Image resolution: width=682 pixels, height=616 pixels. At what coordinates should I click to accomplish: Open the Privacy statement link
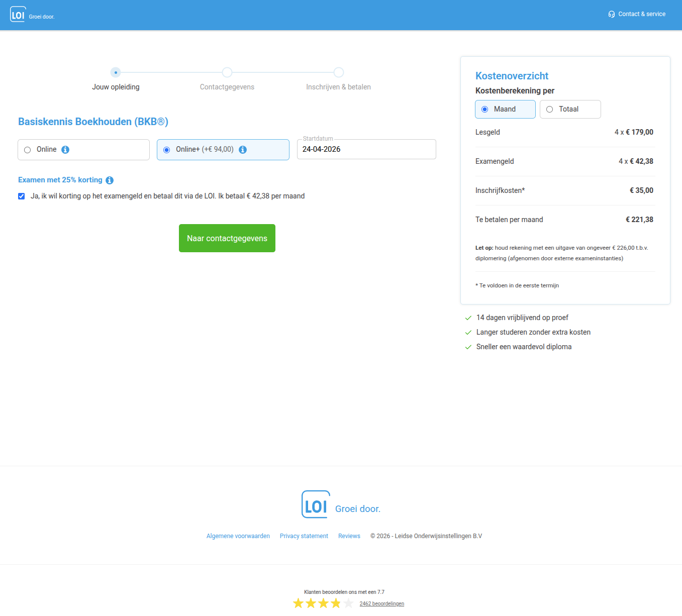coord(304,536)
